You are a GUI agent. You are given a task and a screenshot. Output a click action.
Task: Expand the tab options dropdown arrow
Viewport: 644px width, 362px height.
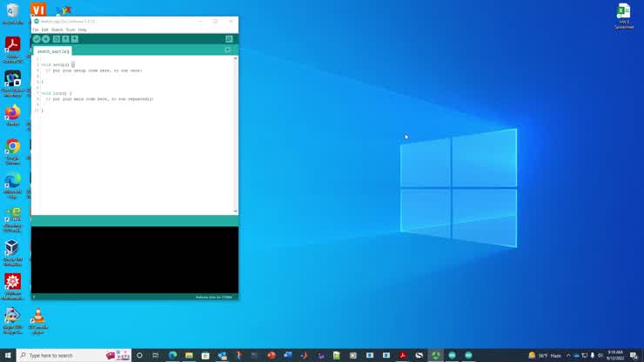pyautogui.click(x=228, y=50)
